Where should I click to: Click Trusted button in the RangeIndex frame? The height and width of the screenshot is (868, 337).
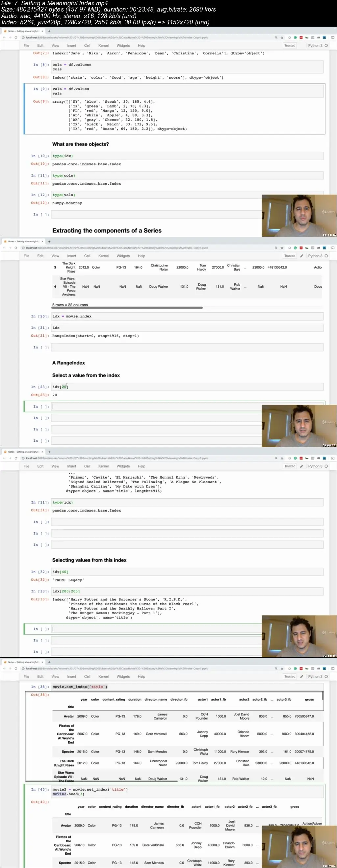pyautogui.click(x=290, y=256)
